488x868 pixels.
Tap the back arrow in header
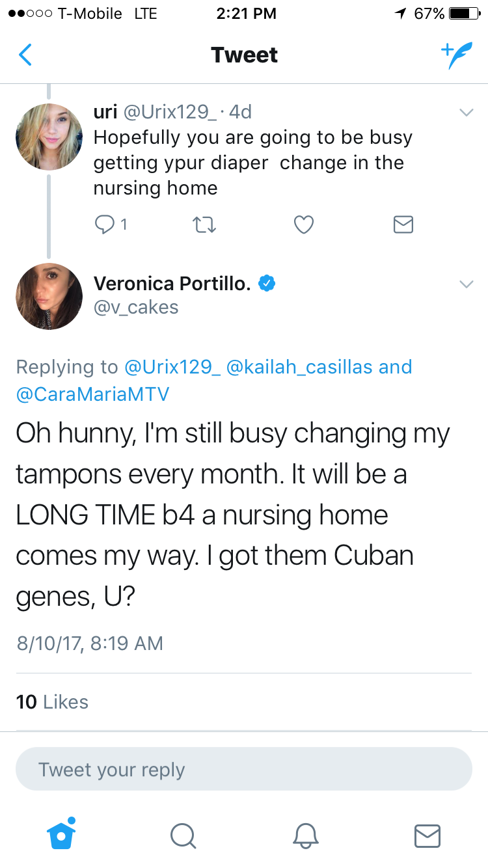click(25, 55)
